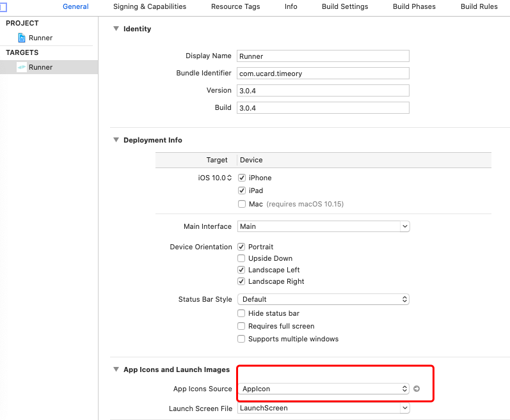Screen dimensions: 510x420
Task: Uncheck the iPhone device checkbox
Action: 242,178
